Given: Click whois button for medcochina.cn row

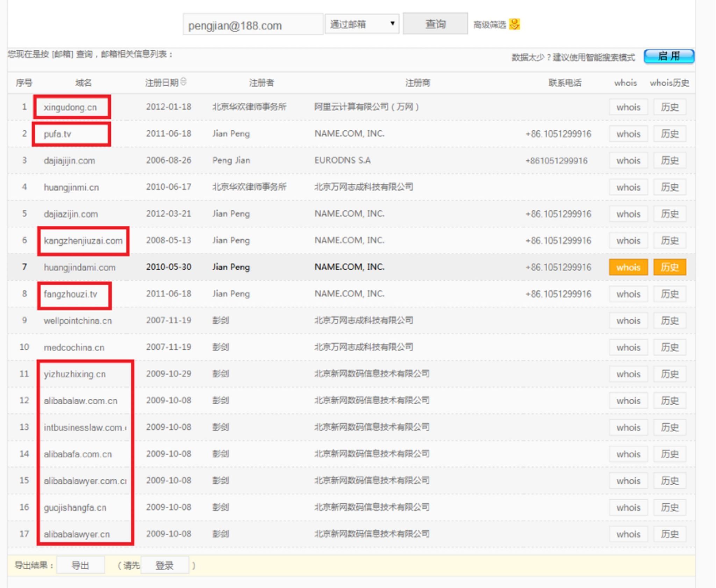Looking at the screenshot, I should tap(628, 348).
